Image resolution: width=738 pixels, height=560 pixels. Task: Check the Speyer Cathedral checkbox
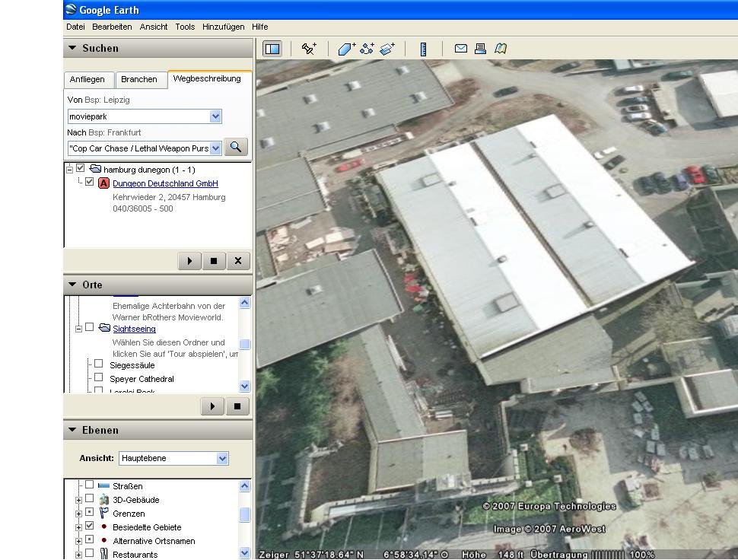(98, 377)
